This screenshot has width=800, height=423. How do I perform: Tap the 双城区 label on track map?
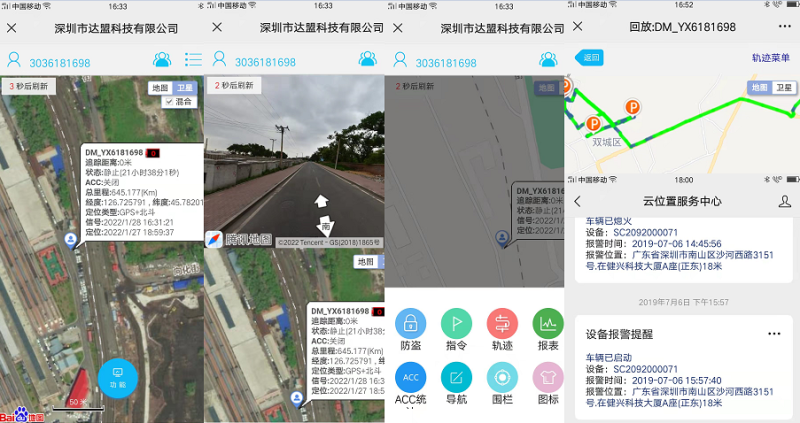[x=607, y=142]
